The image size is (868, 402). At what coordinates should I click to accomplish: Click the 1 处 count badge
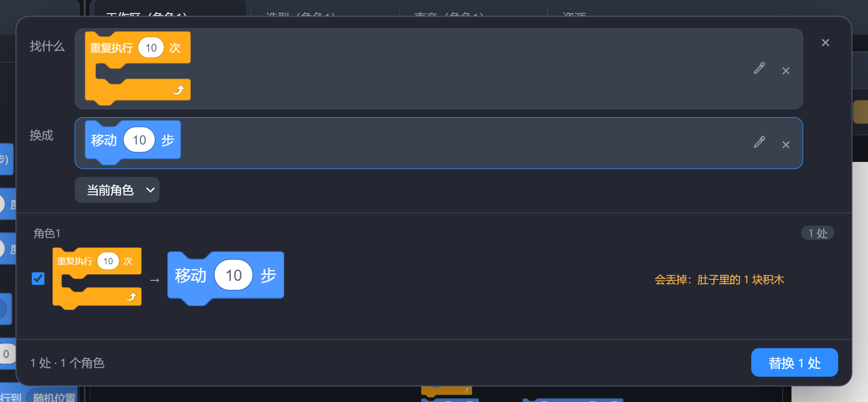817,233
